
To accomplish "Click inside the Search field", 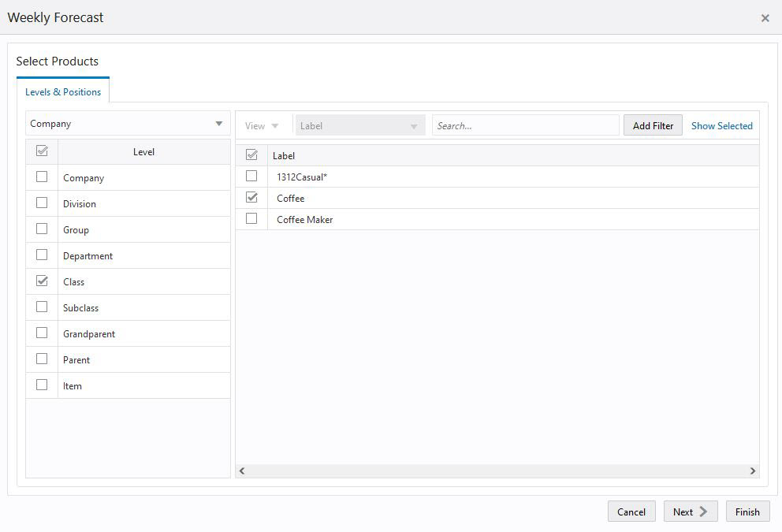I will [x=525, y=125].
